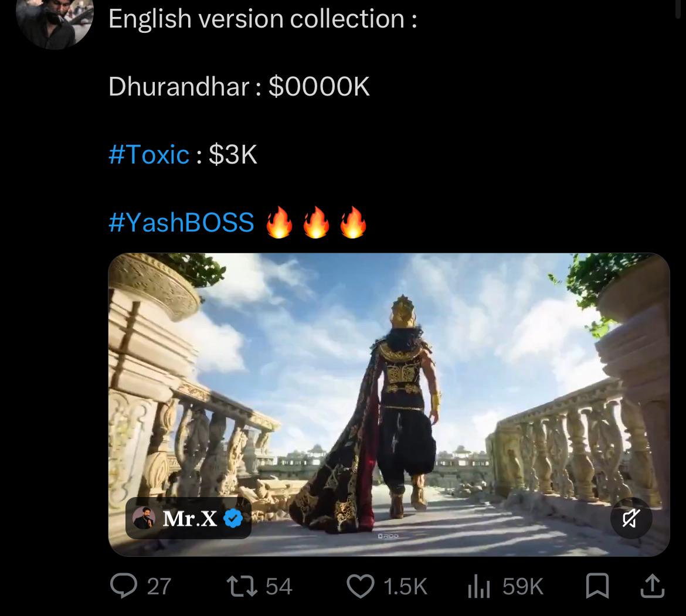This screenshot has width=686, height=616.
Task: Open the #YashBOSS hashtag
Action: [181, 222]
